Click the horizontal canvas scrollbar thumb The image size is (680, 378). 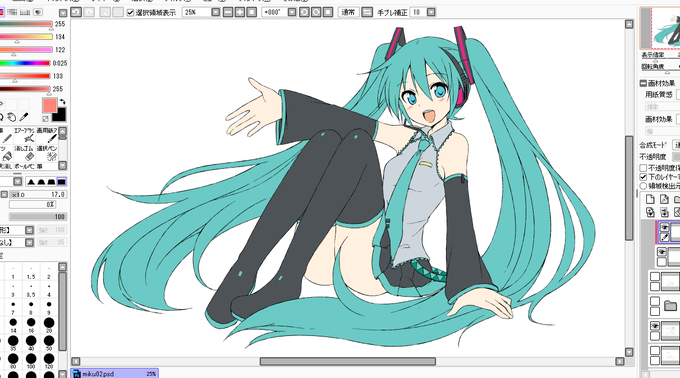point(348,361)
